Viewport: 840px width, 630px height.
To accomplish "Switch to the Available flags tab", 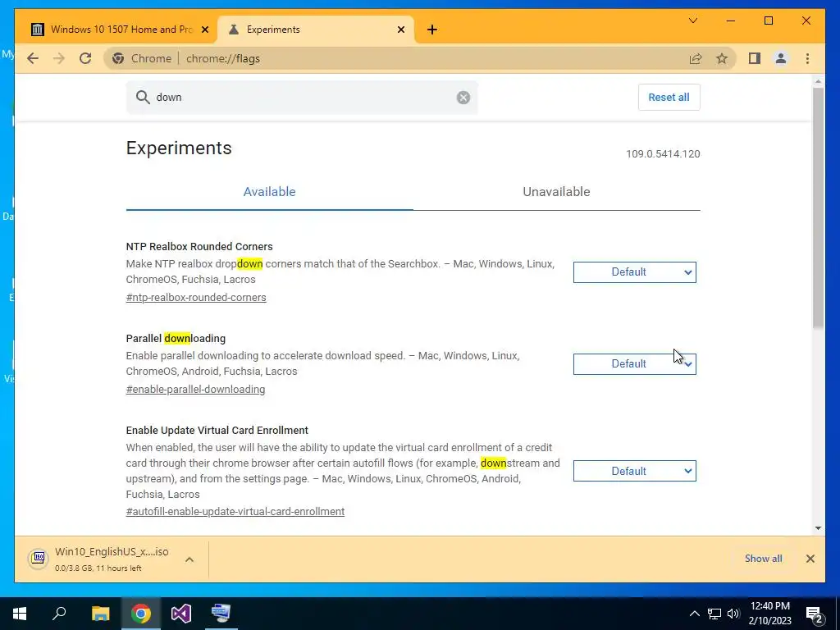I will tap(269, 192).
